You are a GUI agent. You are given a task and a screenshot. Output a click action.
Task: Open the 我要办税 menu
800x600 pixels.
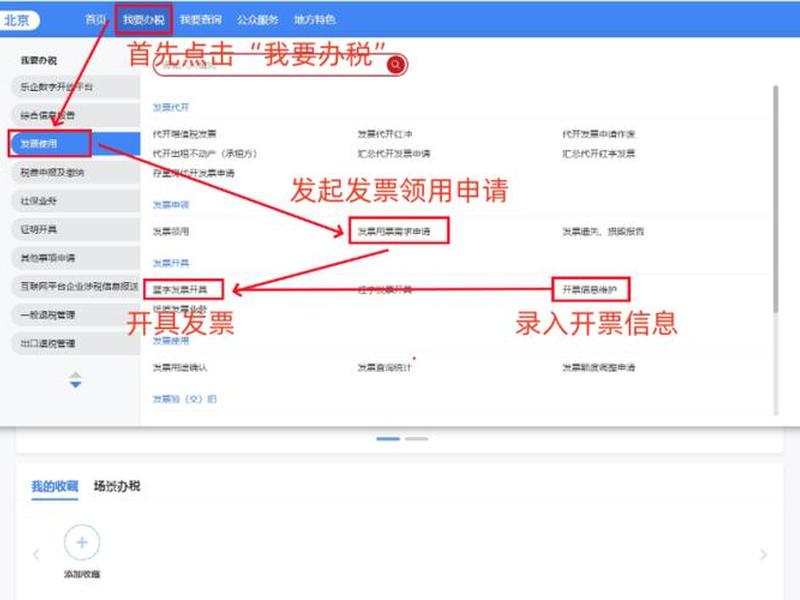pos(143,20)
